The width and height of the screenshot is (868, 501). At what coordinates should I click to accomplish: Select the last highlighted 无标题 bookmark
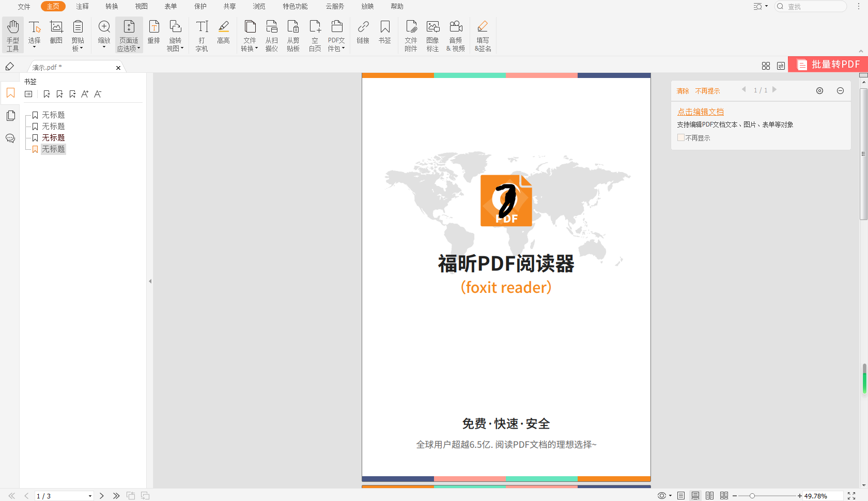[53, 149]
